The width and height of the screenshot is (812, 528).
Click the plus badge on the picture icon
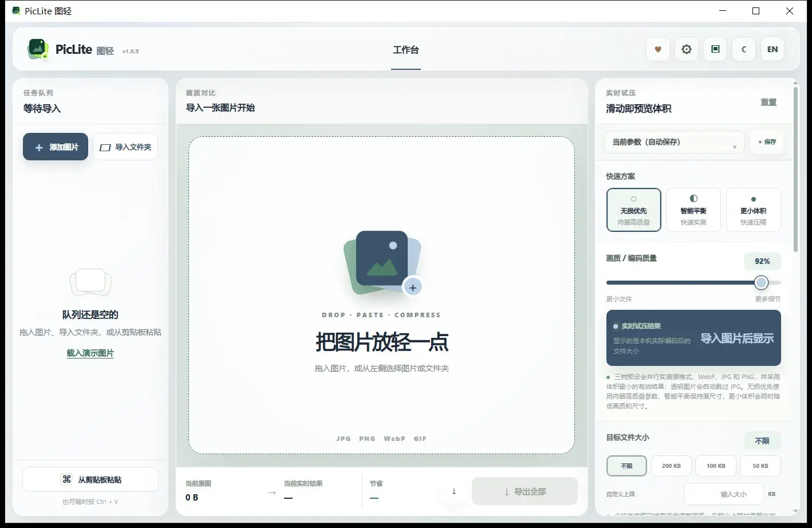tap(413, 287)
